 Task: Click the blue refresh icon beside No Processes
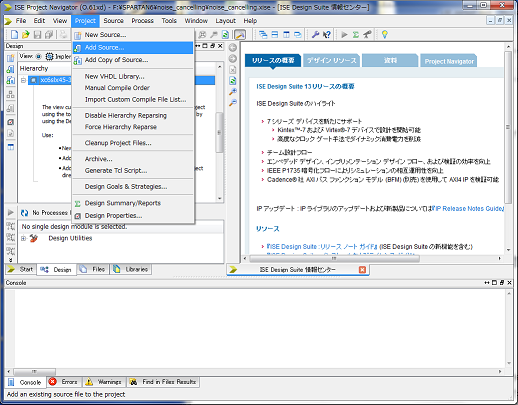tap(24, 213)
